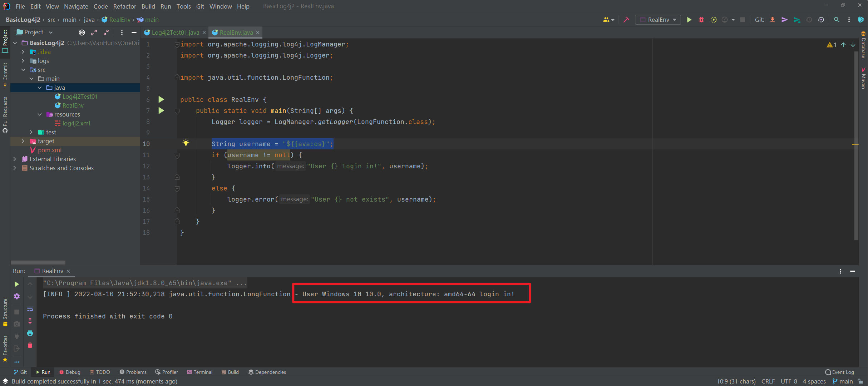Expand the target folder in tree

(23, 141)
